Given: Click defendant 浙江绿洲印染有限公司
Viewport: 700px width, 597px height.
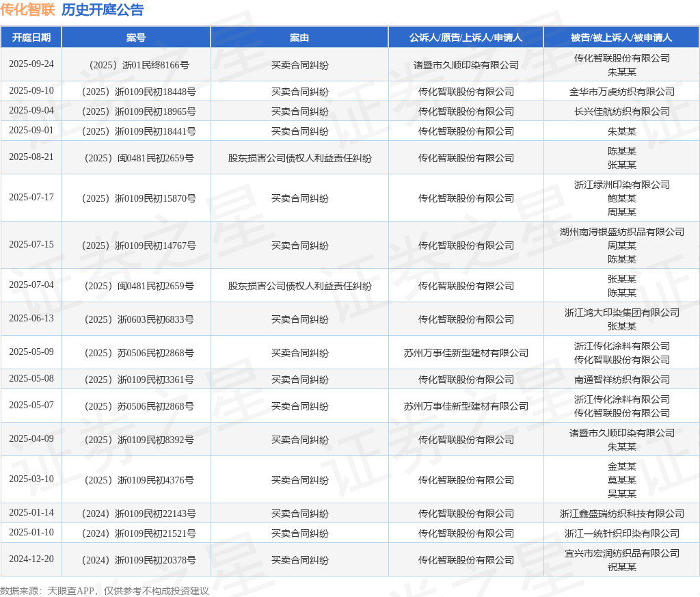Looking at the screenshot, I should pyautogui.click(x=622, y=185).
